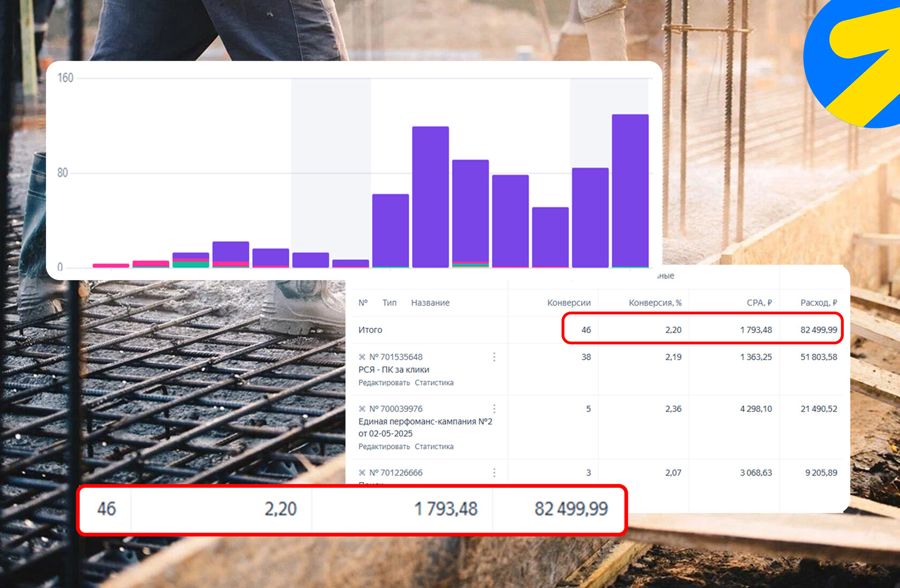Click CPA value 3 068,63
This screenshot has width=900, height=588.
pos(756,472)
